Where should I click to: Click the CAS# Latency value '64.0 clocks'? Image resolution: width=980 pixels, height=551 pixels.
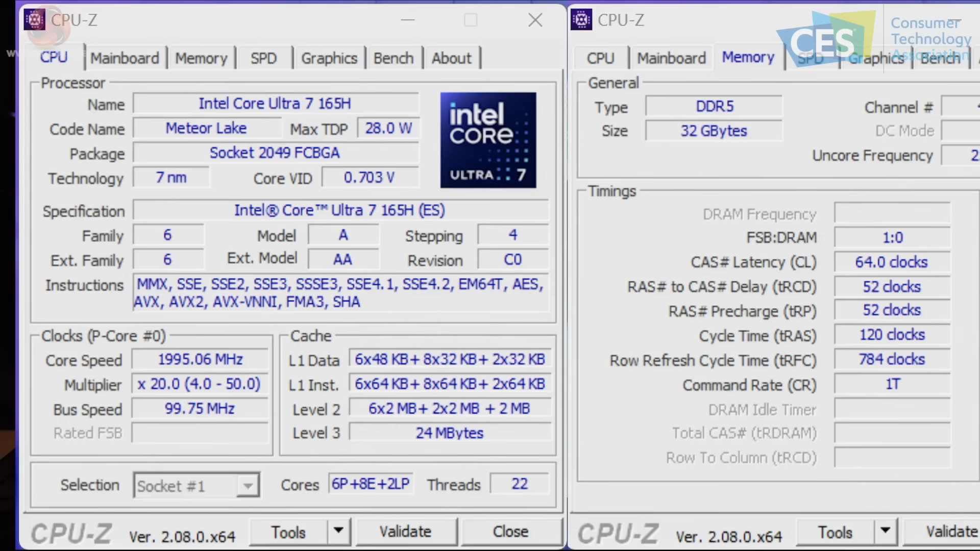(x=893, y=262)
